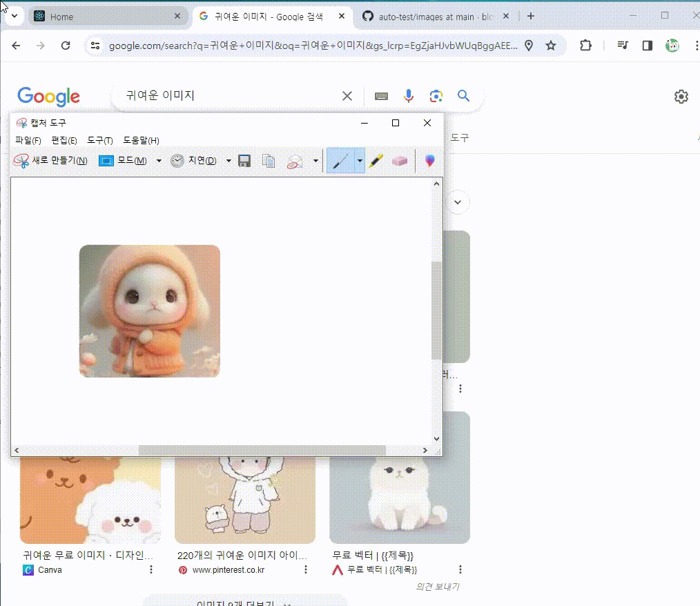The image size is (700, 606).
Task: Open the on-screen keyboard input tool
Action: pyautogui.click(x=381, y=96)
